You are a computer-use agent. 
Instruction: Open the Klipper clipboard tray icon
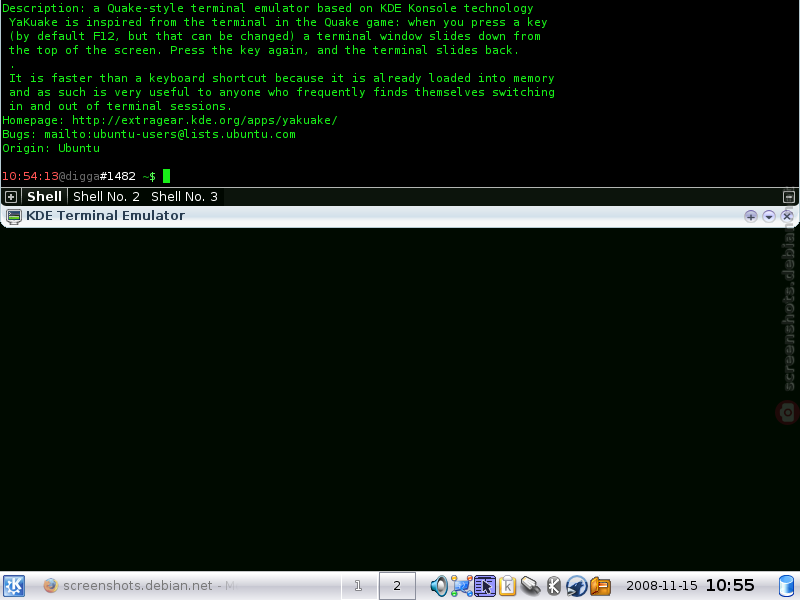[508, 586]
